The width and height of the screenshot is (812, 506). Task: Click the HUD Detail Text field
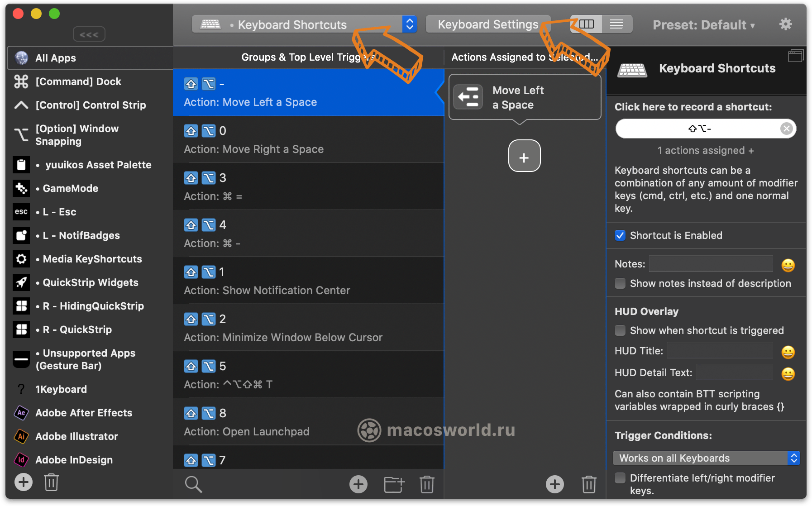pos(735,372)
